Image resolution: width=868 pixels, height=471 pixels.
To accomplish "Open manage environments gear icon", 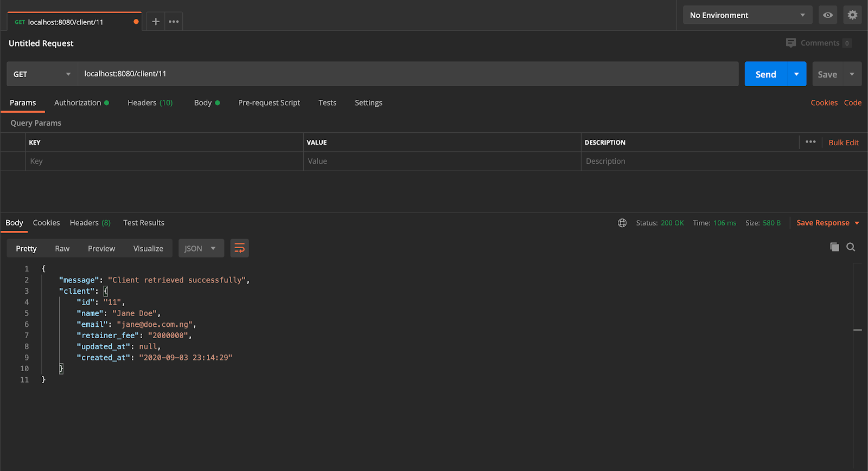I will (x=853, y=15).
